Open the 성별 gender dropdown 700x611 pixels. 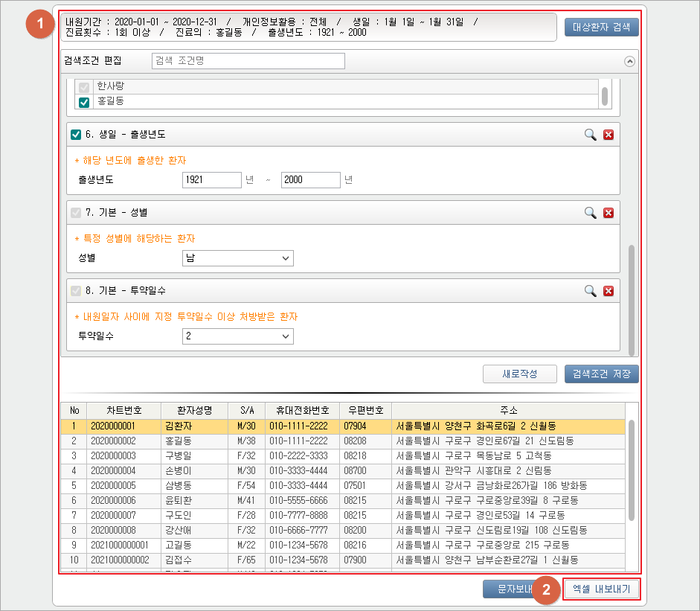[x=237, y=258]
